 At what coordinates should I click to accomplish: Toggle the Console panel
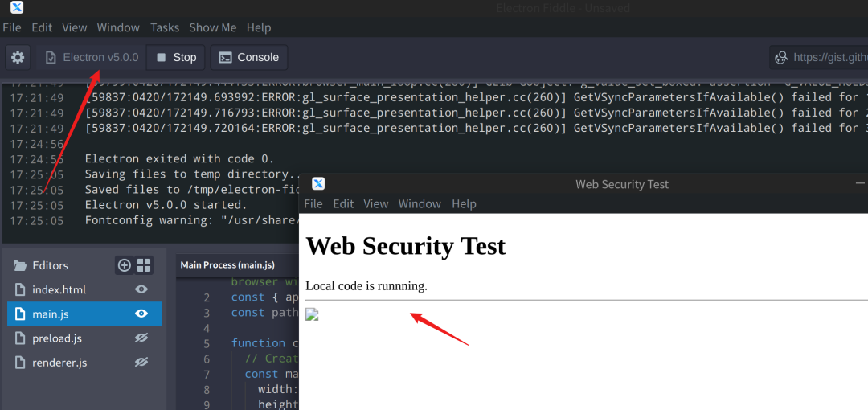click(248, 58)
